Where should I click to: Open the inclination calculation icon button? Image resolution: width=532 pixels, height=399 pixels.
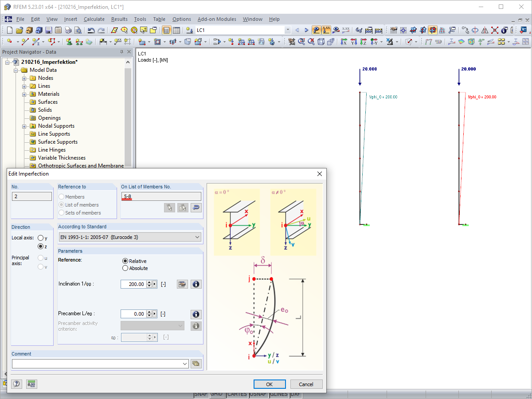[182, 284]
